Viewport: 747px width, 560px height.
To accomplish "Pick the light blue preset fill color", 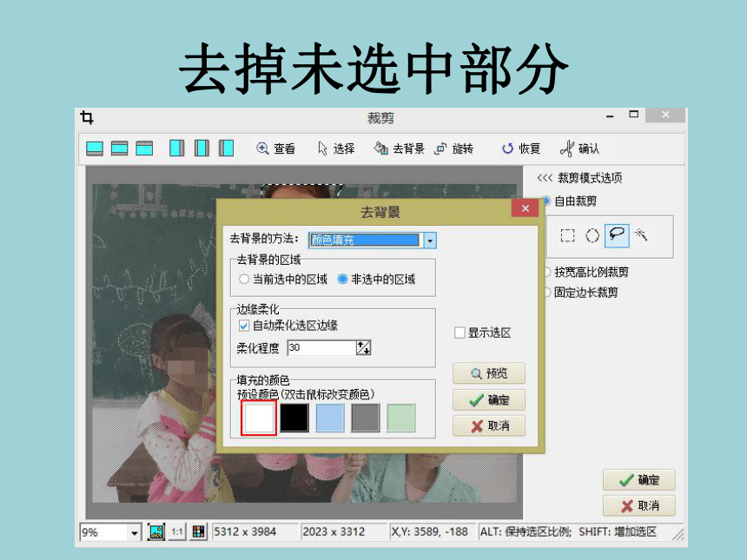I will click(330, 418).
